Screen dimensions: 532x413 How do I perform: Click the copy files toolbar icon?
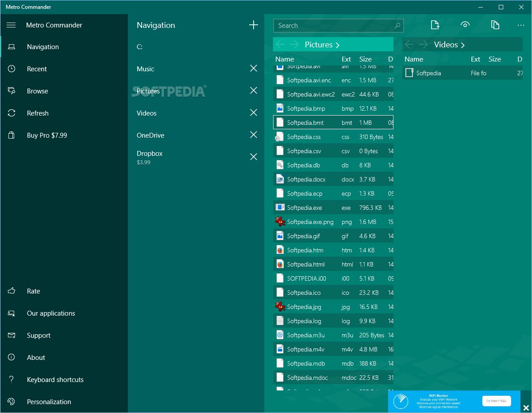click(495, 25)
